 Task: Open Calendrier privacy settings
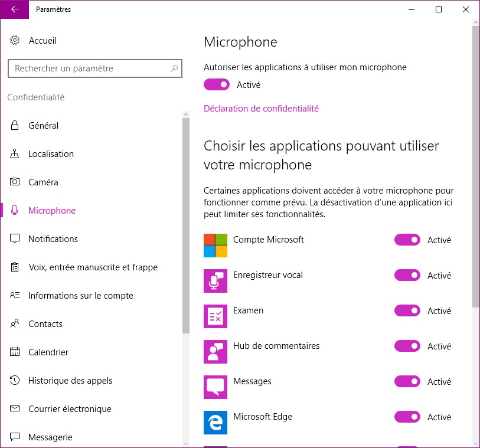[x=92, y=352]
